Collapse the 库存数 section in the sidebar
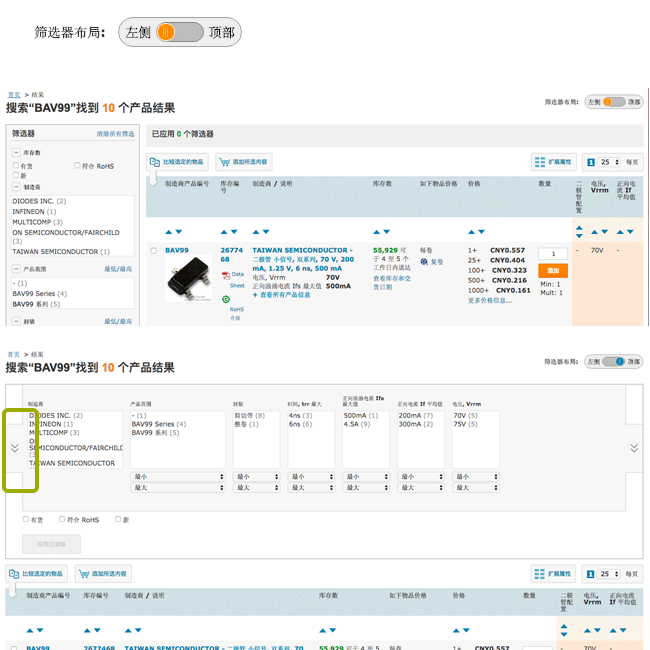Screen dimensions: 650x650 pos(16,153)
